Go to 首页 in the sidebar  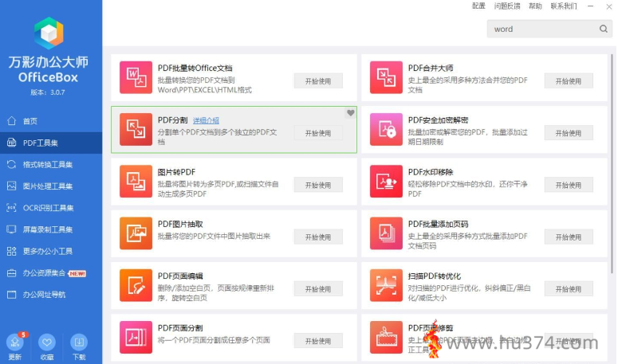[x=51, y=121]
